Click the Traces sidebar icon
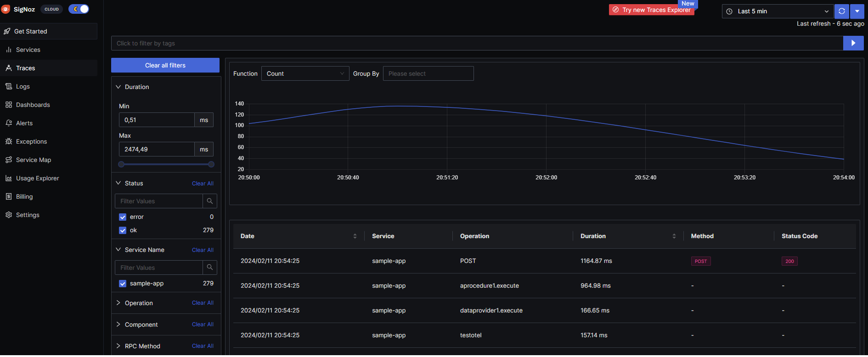 tap(9, 68)
